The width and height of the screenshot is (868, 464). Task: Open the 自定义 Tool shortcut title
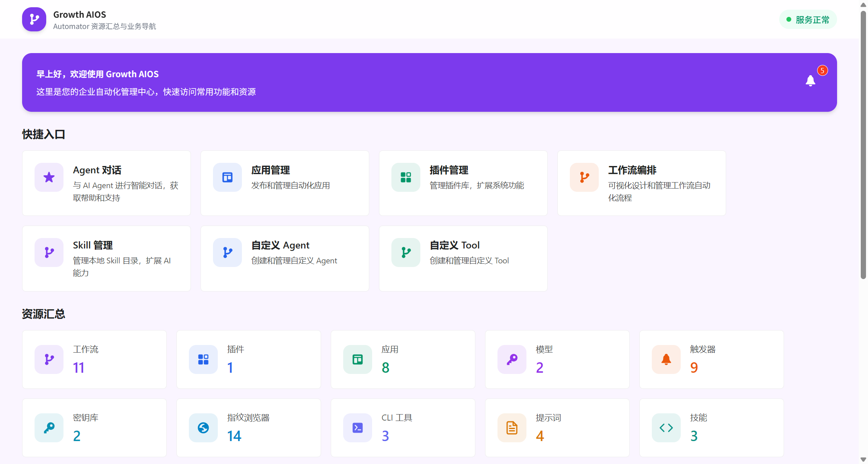(454, 245)
